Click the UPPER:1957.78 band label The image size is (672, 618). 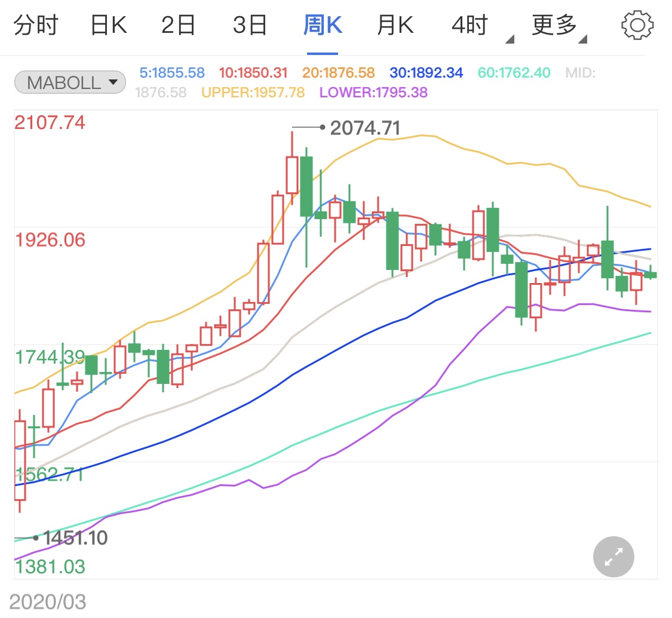tap(253, 93)
